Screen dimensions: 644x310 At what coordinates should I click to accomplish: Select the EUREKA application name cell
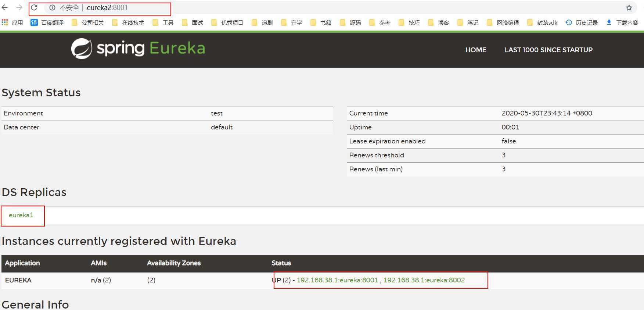pyautogui.click(x=18, y=280)
